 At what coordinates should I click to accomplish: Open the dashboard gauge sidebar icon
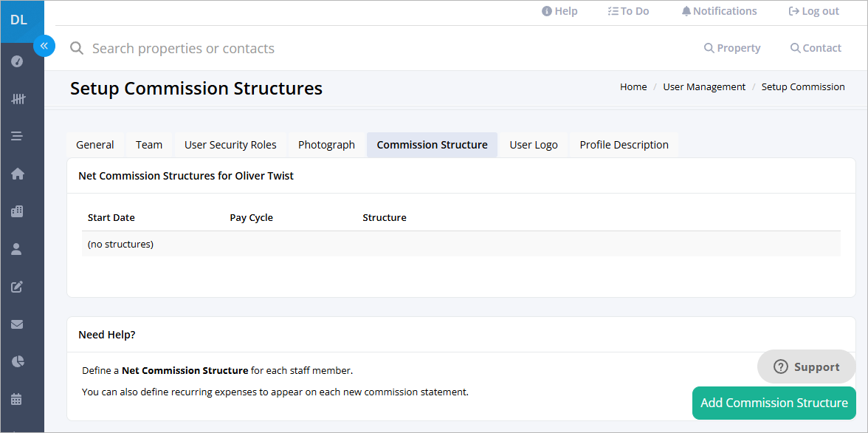coord(17,61)
